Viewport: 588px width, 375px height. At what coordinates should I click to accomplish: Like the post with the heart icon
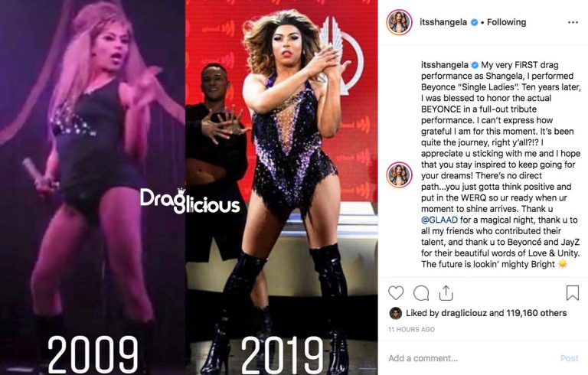tap(396, 293)
